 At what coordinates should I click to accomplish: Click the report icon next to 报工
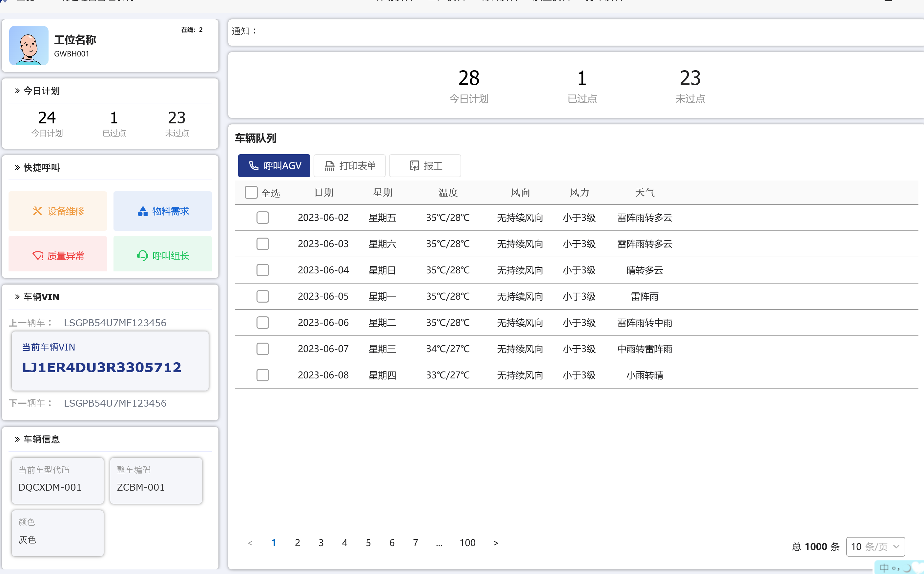414,166
